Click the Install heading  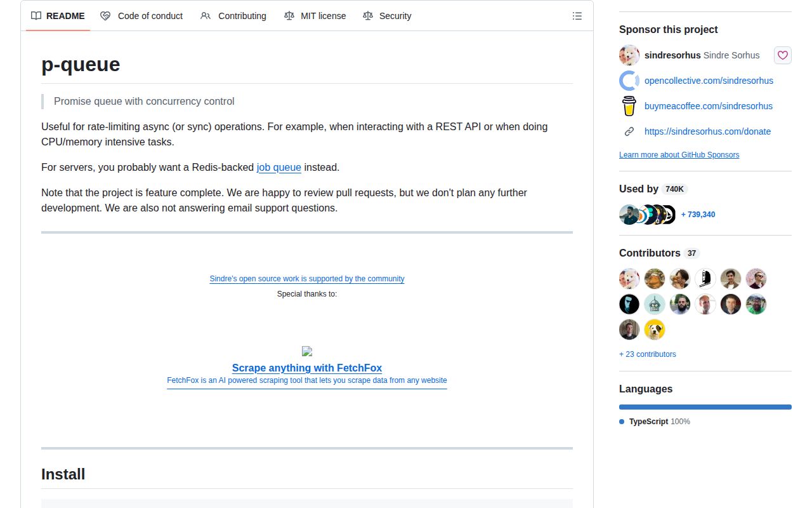click(63, 474)
